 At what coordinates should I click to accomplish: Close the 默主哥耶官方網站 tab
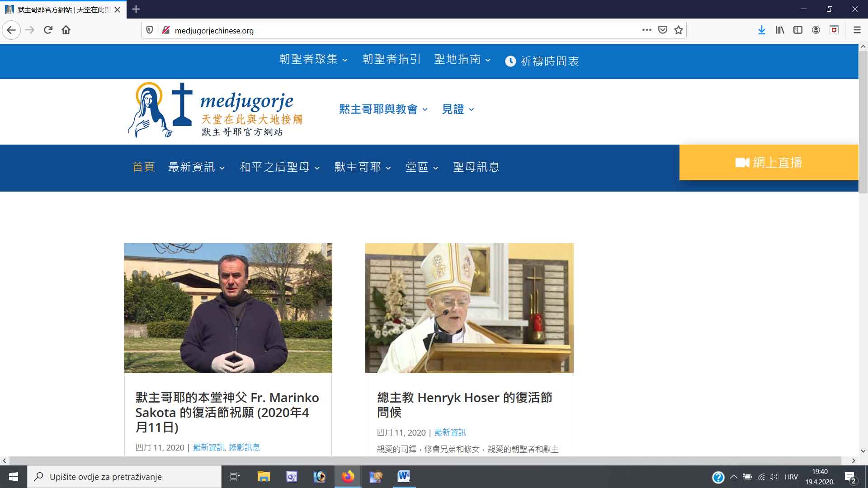click(118, 9)
